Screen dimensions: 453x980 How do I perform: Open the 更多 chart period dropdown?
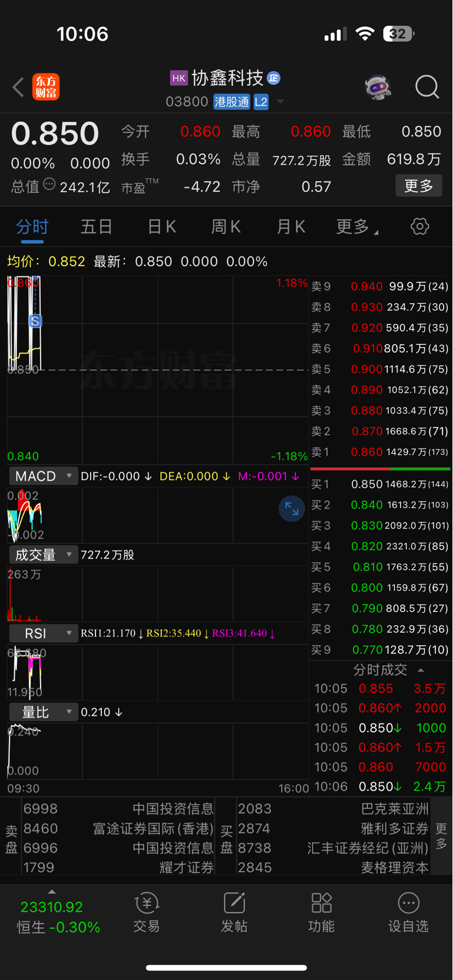tap(357, 227)
